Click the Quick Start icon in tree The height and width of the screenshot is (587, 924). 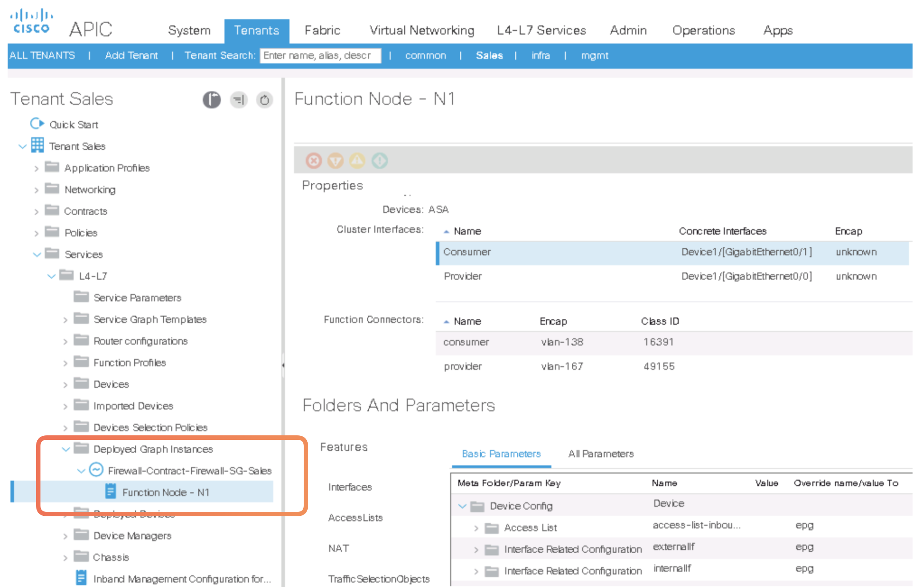coord(37,124)
